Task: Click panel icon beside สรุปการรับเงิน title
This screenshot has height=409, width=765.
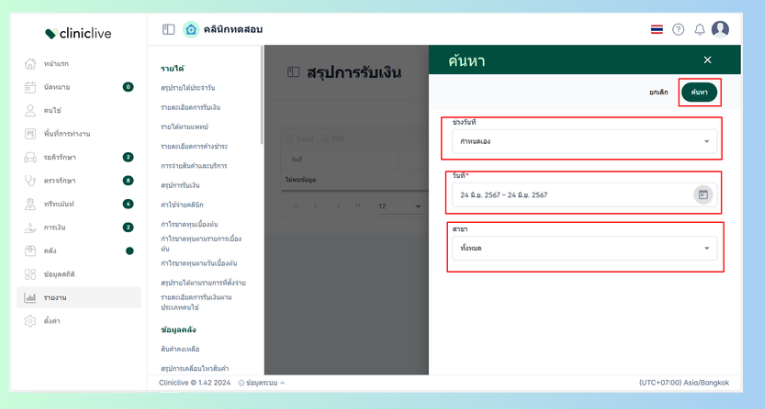Action: pos(293,72)
